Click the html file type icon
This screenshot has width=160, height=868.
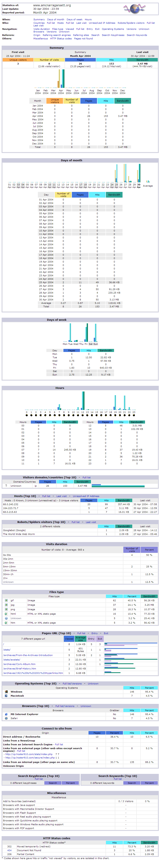6,614
